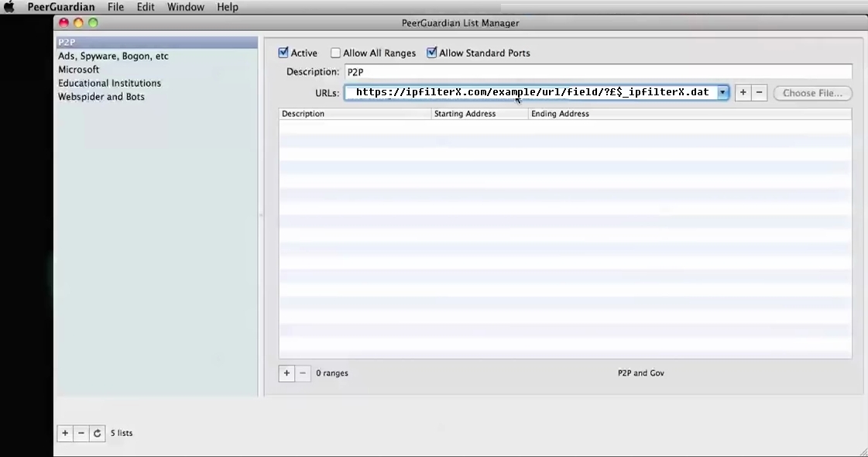The image size is (868, 457).
Task: Remove the URL with minus button
Action: click(x=759, y=92)
